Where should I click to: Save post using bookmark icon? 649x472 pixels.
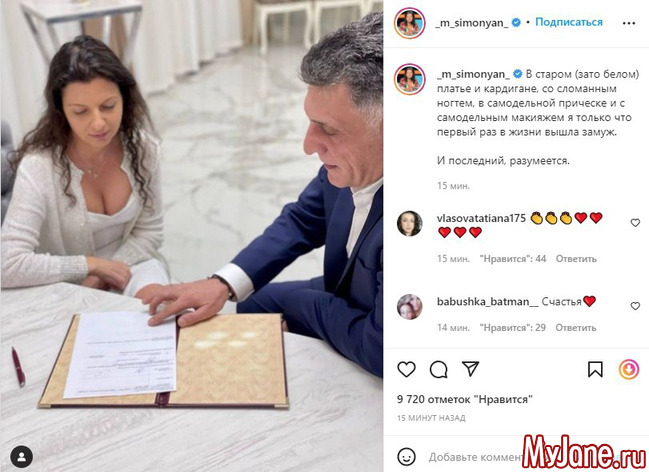pos(595,369)
